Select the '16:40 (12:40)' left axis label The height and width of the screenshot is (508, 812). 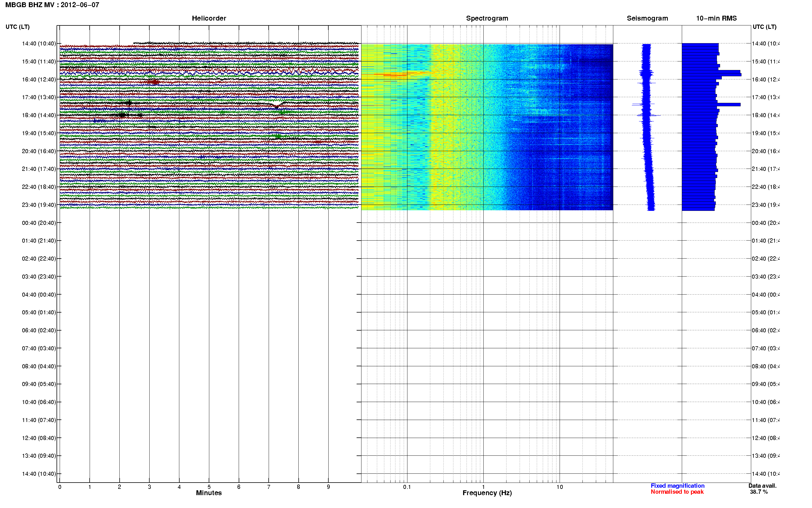(x=39, y=79)
